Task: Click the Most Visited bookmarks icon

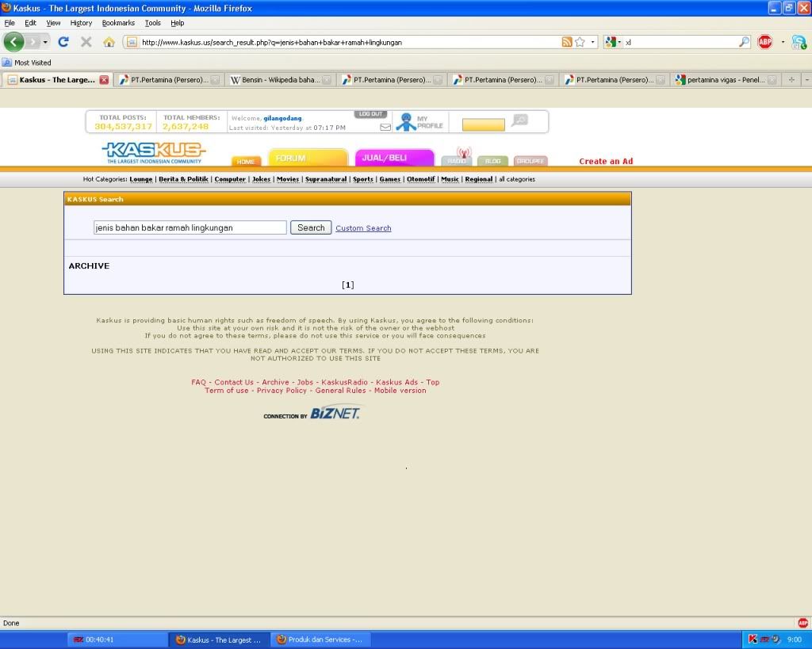Action: [x=6, y=63]
